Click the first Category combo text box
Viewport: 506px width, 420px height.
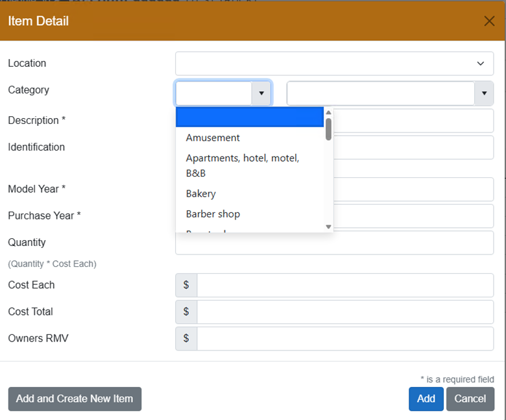213,93
